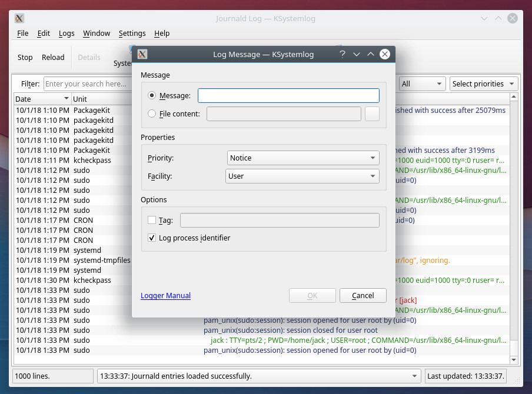
Task: Click Details in the toolbar
Action: (x=89, y=57)
